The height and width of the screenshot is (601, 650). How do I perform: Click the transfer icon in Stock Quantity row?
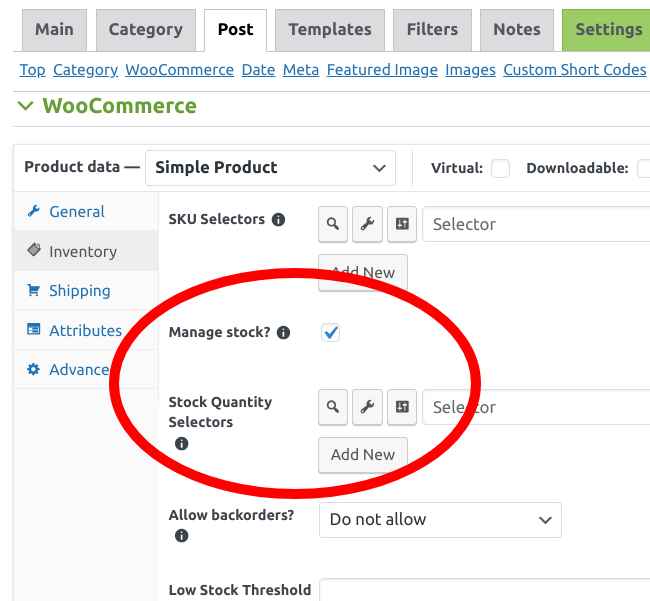(x=402, y=407)
